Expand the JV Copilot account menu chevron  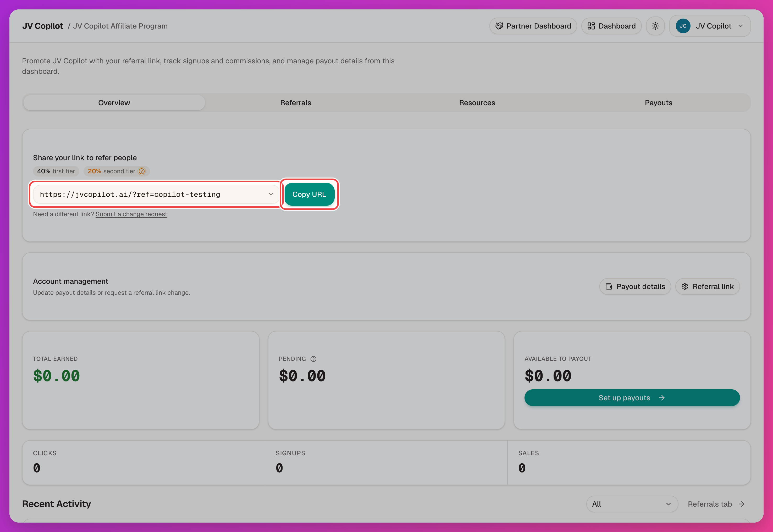tap(740, 26)
